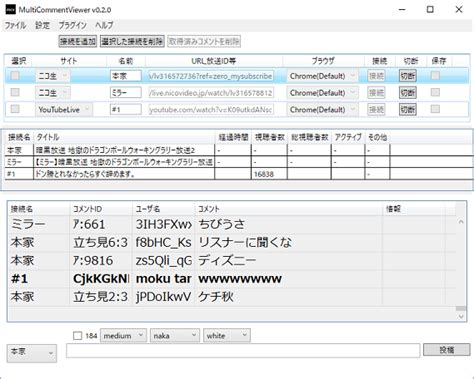Screen dimensions: 474x379
Task: Select the comment row ちびうさ
Action: [232, 224]
